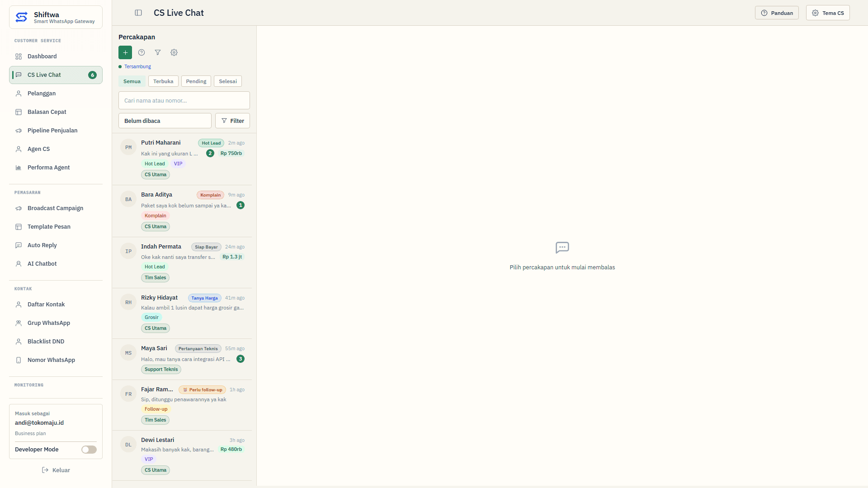Open Rizky Hidayat conversation
Viewport: 868px width, 488px height.
click(x=182, y=314)
